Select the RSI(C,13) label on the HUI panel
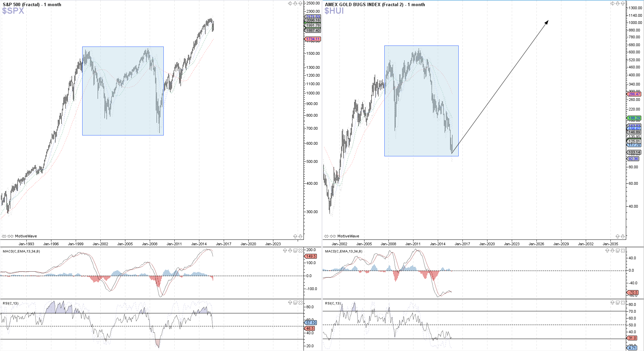This screenshot has height=351, width=644. (x=333, y=303)
